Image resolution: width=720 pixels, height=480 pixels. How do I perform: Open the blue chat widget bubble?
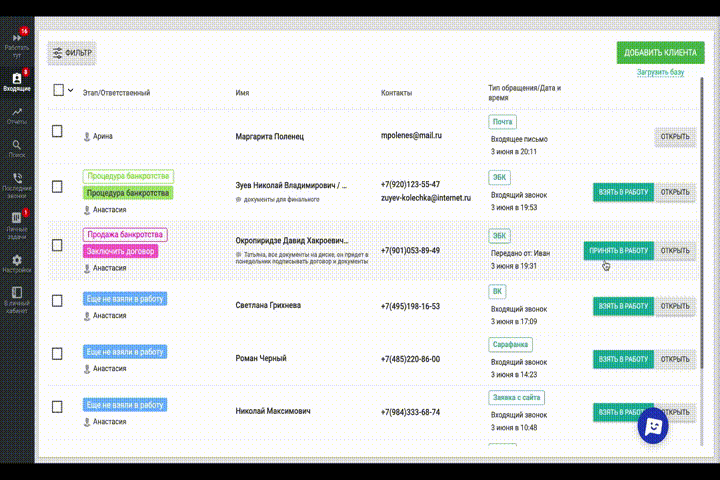pos(652,426)
